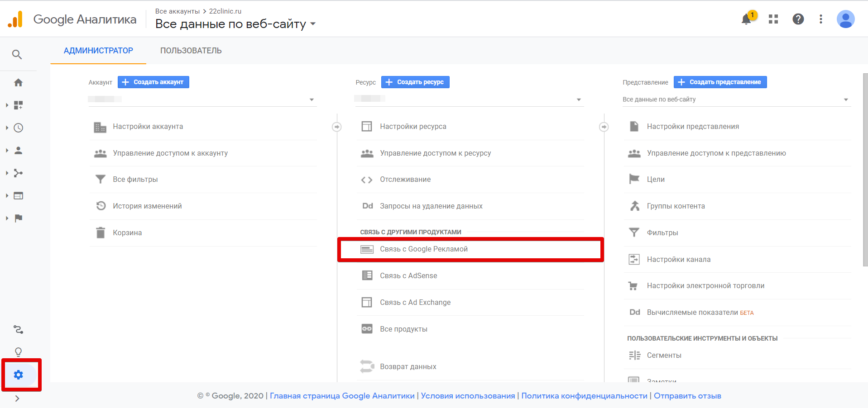Screen dimensions: 868x408
Task: Open the Аккаунт selection dropdown
Action: pyautogui.click(x=202, y=100)
